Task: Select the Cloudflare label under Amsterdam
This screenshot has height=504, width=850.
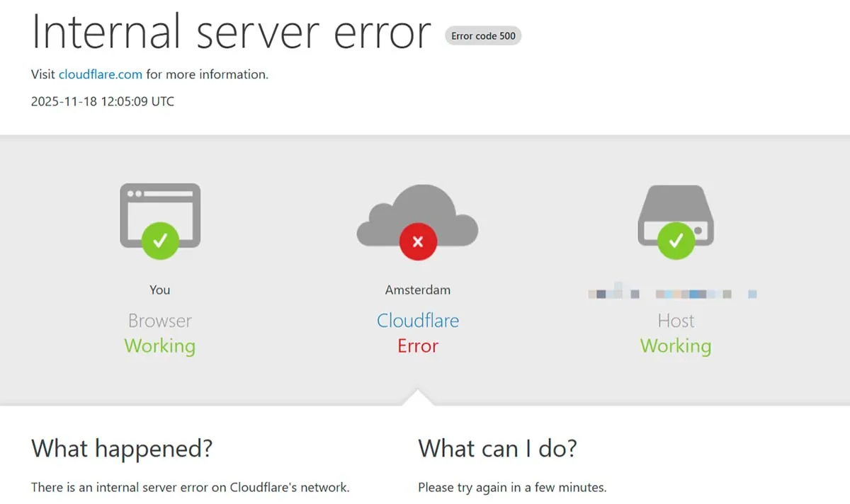Action: coord(418,320)
